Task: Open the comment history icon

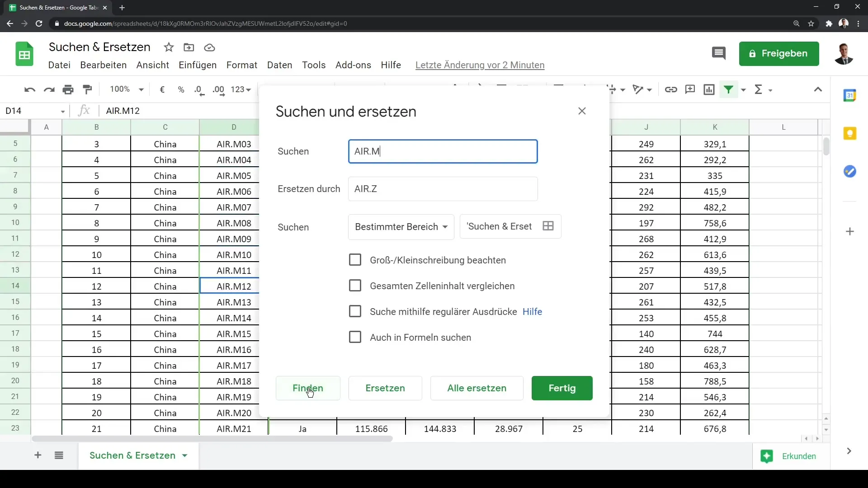Action: pyautogui.click(x=719, y=53)
